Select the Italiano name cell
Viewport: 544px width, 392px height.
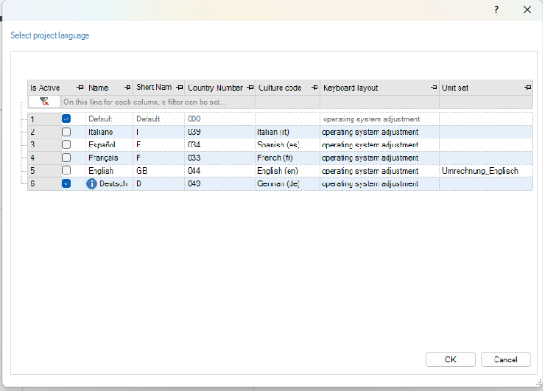(109, 132)
